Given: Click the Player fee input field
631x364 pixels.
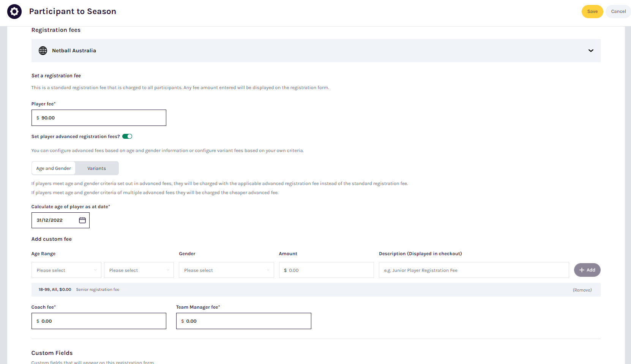Looking at the screenshot, I should pyautogui.click(x=99, y=118).
